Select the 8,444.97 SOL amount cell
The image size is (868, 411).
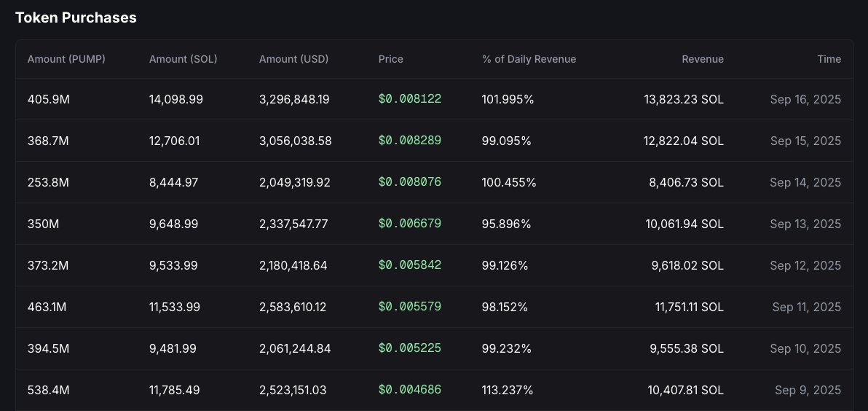tap(174, 183)
